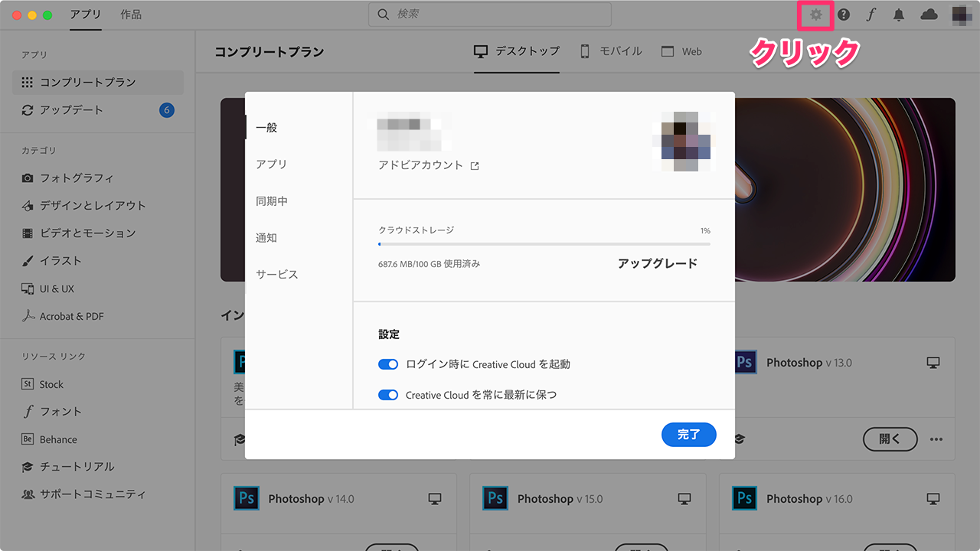Select コンプリートプラン in sidebar
Viewport: 980px width, 551px height.
[x=98, y=82]
